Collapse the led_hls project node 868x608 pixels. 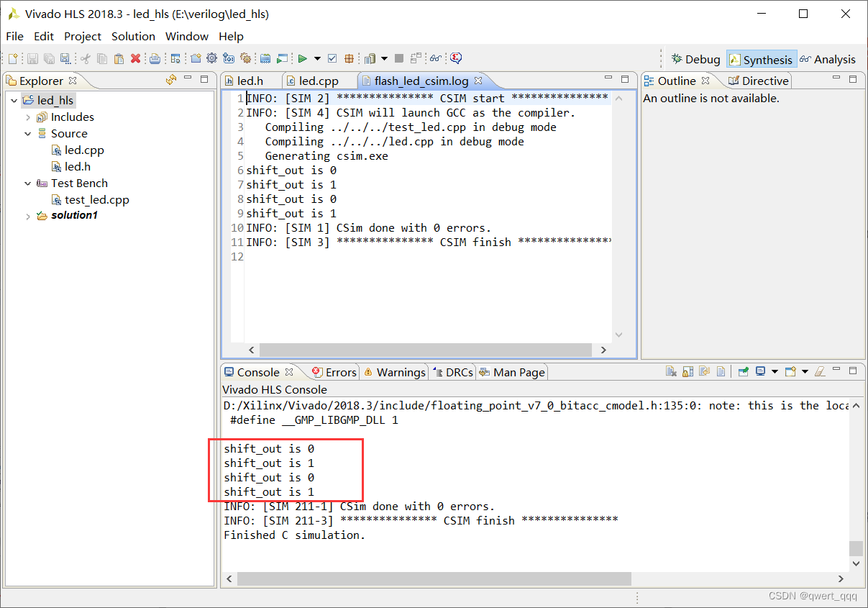coord(14,101)
